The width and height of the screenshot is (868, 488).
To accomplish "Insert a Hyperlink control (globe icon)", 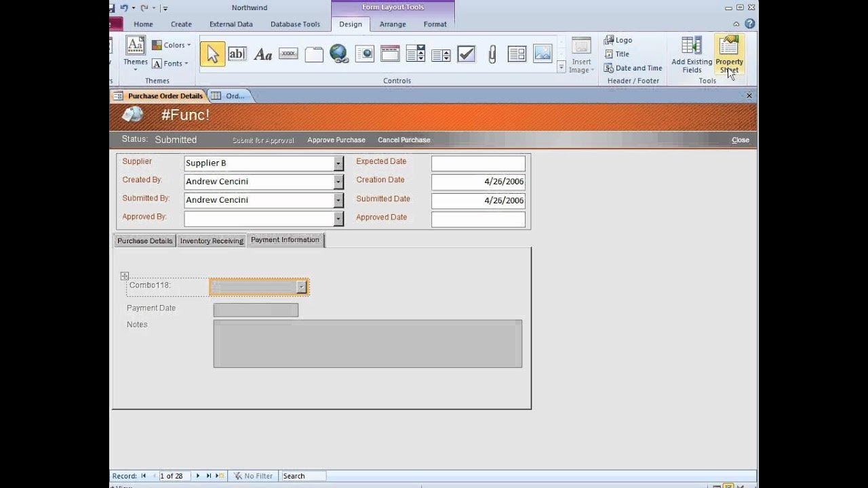I will (x=339, y=54).
